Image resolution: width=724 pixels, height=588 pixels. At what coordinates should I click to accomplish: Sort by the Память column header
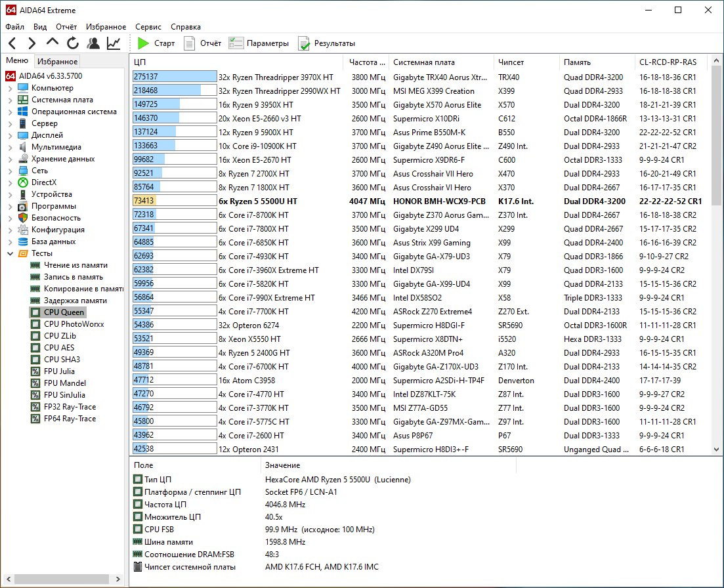click(597, 62)
